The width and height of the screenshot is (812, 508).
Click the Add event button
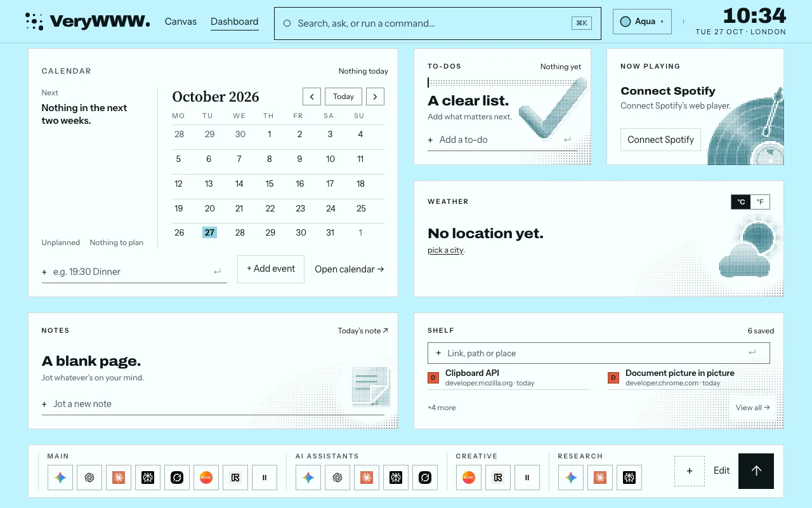pyautogui.click(x=271, y=269)
